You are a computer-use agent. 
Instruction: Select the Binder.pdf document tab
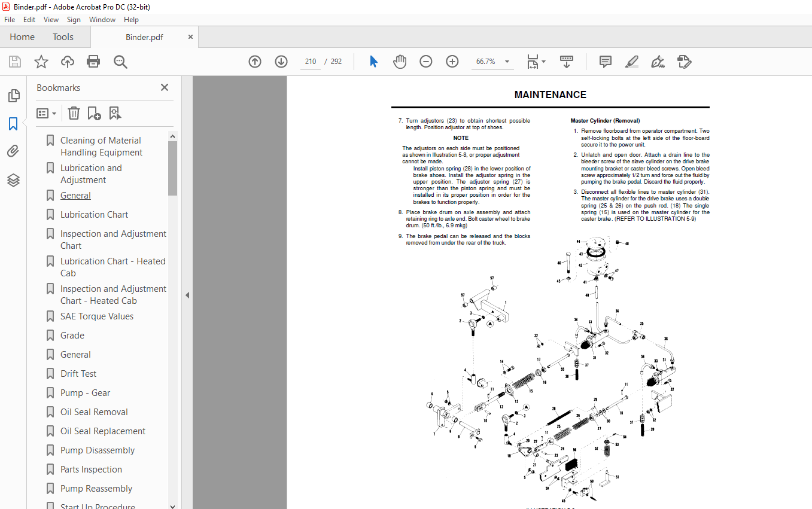(x=144, y=37)
